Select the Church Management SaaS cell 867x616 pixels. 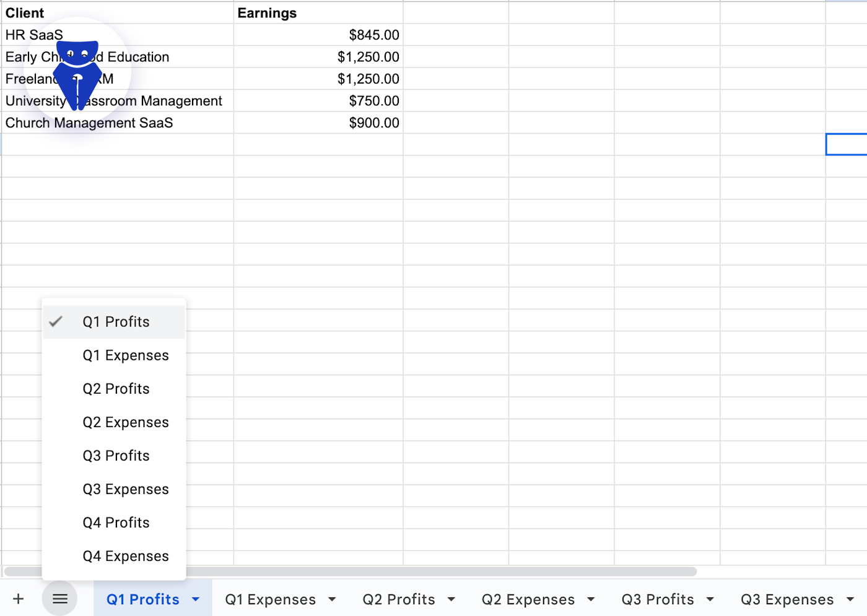118,123
